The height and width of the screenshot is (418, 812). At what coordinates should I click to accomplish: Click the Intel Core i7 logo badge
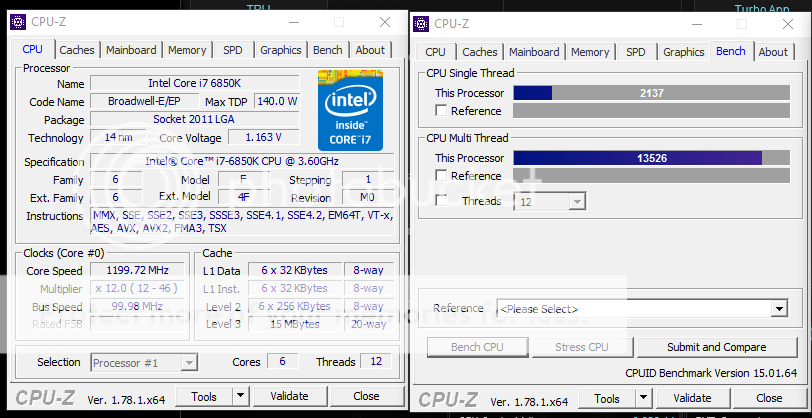pos(351,109)
